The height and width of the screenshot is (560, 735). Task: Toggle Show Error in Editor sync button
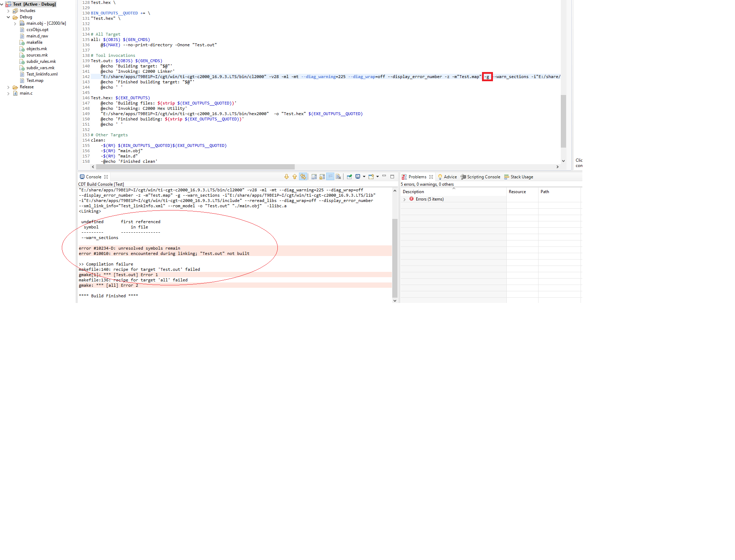pyautogui.click(x=303, y=177)
